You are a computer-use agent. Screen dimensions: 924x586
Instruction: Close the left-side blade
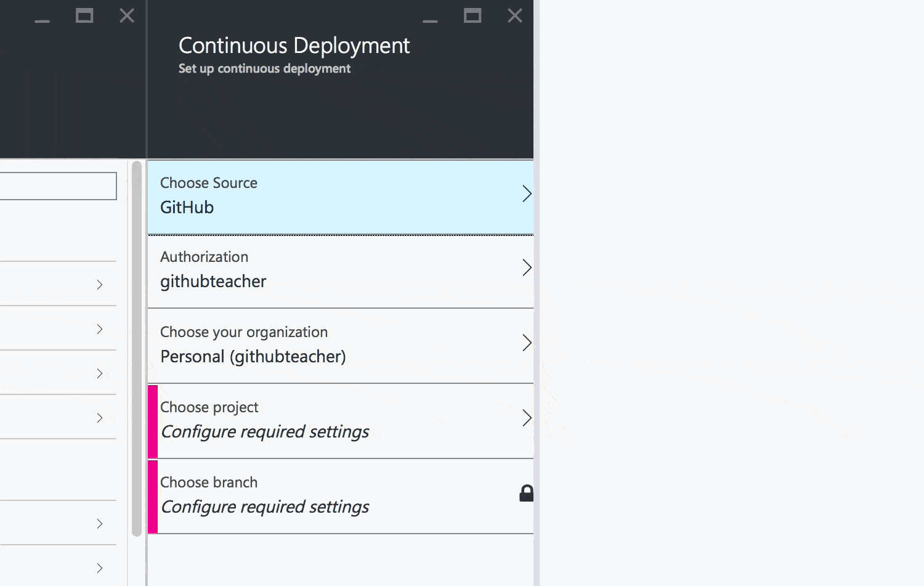point(127,16)
